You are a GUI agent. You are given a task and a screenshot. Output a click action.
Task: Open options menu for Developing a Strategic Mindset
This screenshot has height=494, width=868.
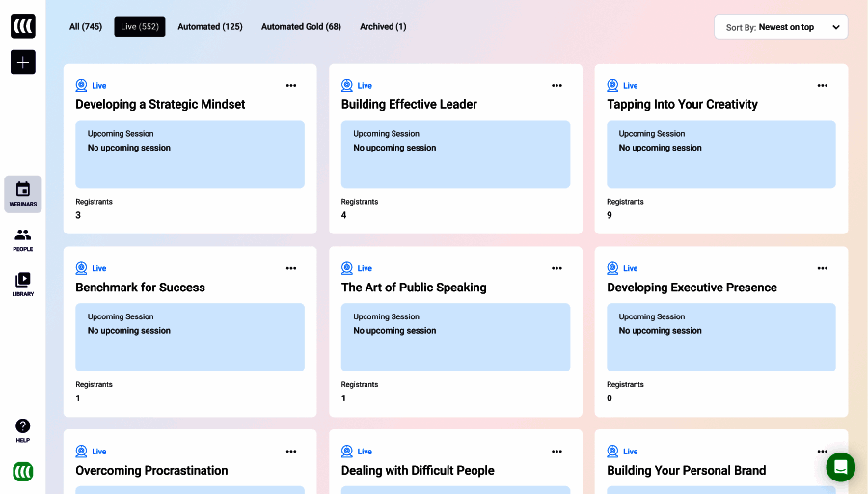291,86
